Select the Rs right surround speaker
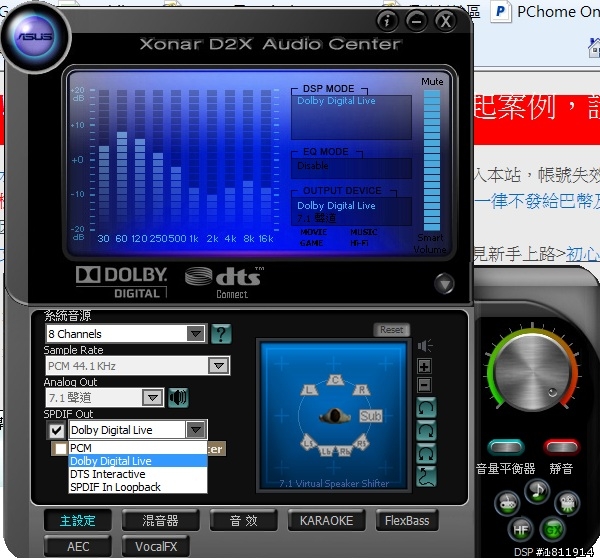Screen dimensions: 600x560 (x=361, y=442)
